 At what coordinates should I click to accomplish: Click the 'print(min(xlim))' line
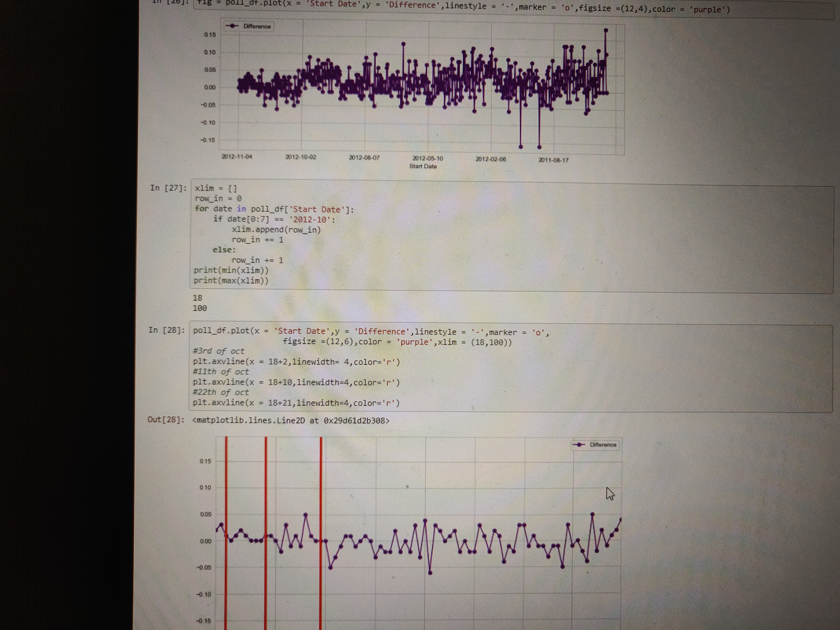click(x=231, y=270)
